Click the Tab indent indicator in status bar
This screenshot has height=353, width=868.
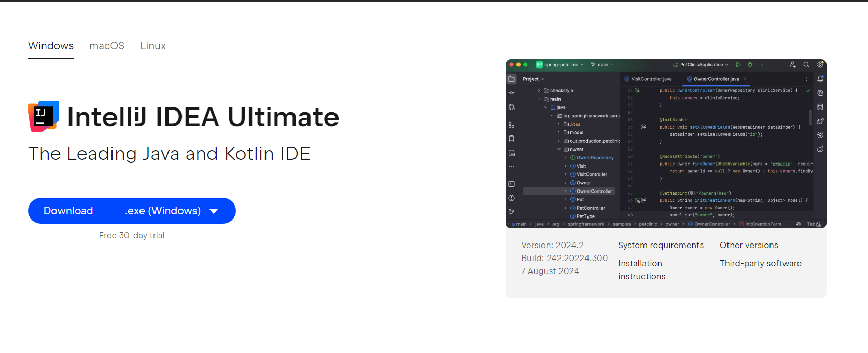point(810,224)
